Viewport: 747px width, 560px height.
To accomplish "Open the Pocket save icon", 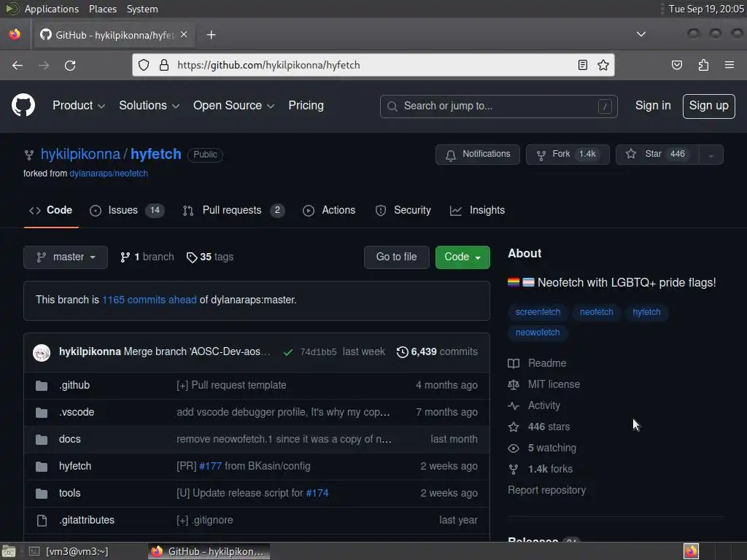I will (676, 65).
